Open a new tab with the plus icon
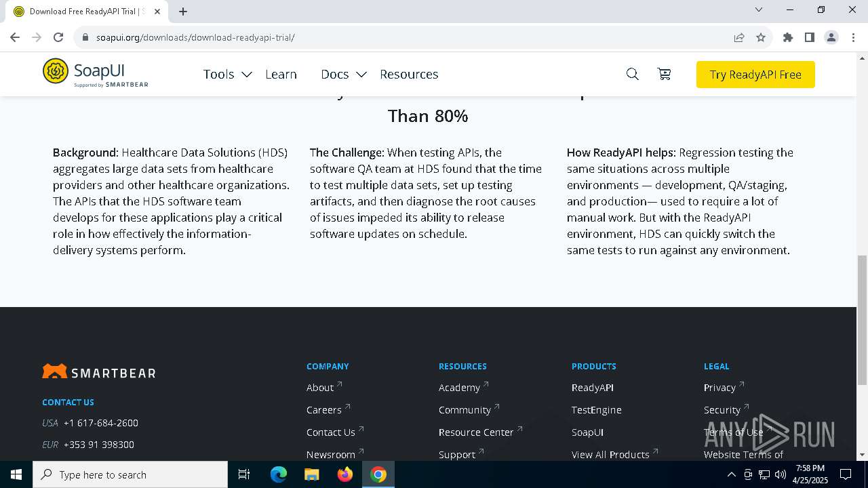The image size is (868, 488). (x=183, y=12)
